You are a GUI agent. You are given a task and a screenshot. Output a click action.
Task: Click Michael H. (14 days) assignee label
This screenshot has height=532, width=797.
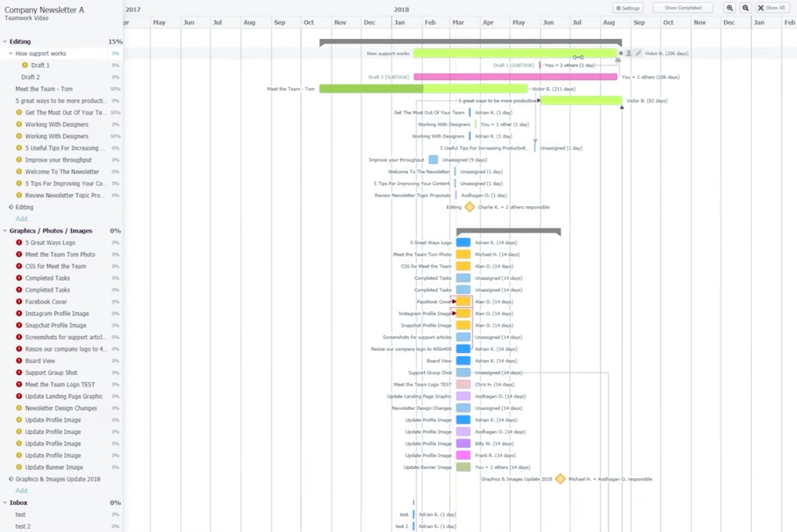point(497,254)
